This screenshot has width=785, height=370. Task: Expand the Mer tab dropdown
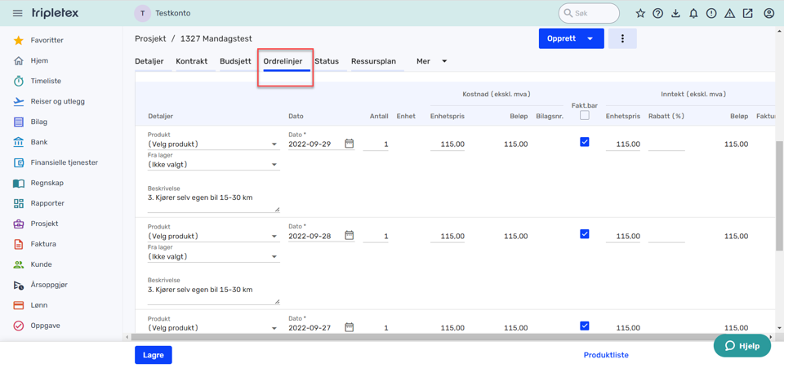432,61
